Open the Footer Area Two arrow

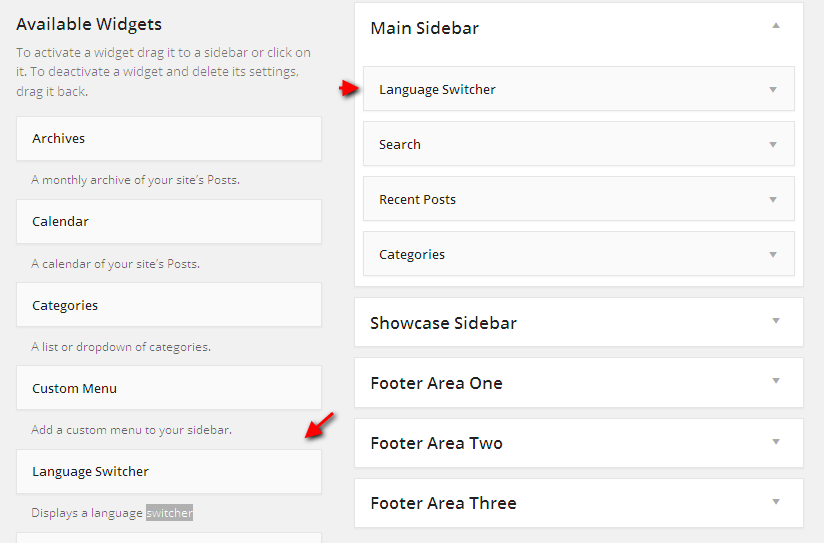(776, 442)
